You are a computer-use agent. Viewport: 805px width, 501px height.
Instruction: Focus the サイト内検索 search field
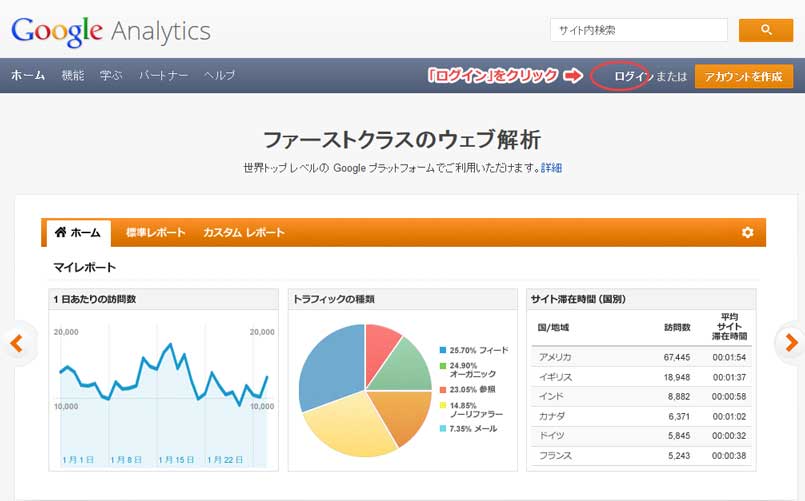coord(639,30)
